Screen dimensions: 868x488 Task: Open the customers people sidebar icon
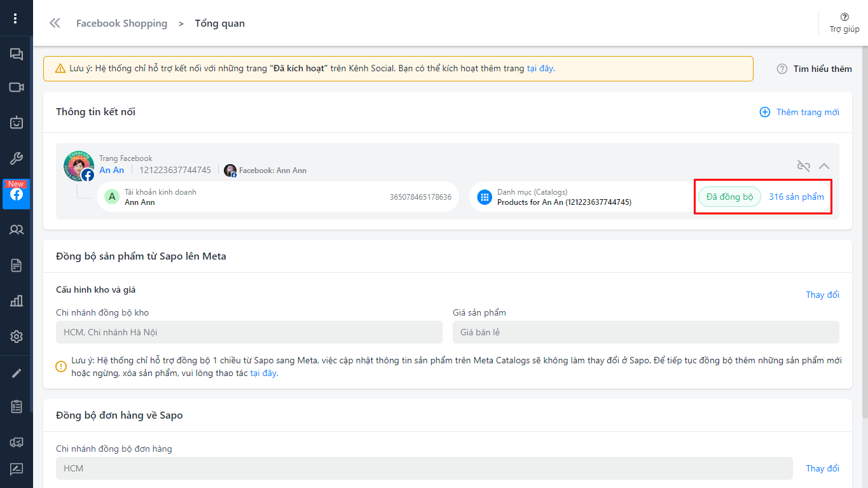(x=17, y=230)
